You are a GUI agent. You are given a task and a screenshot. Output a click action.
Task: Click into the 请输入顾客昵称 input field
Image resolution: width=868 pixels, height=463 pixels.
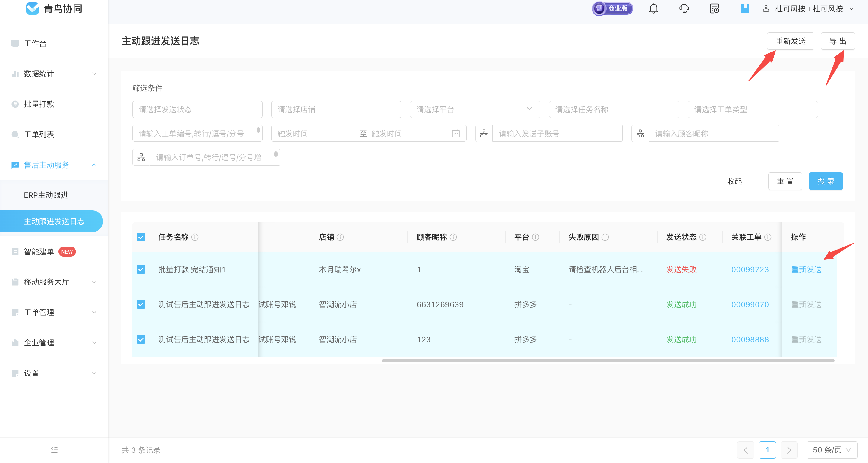coord(714,134)
